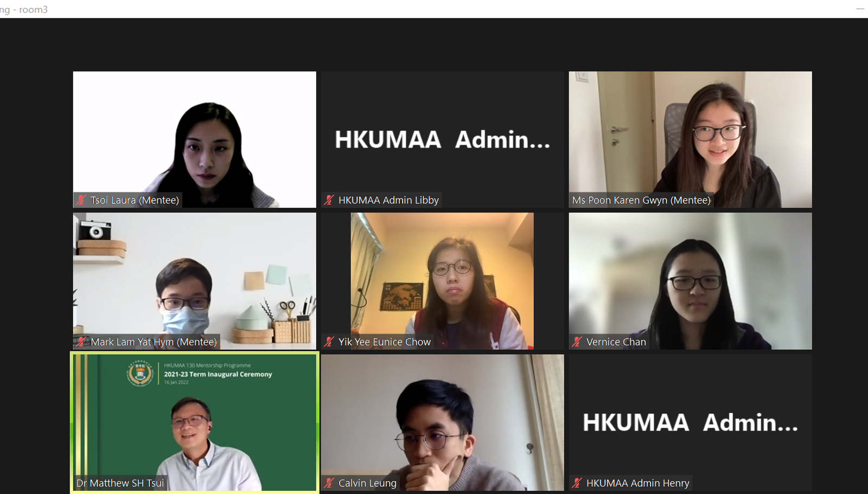Select Tsoi Laura's video tile

pos(195,139)
